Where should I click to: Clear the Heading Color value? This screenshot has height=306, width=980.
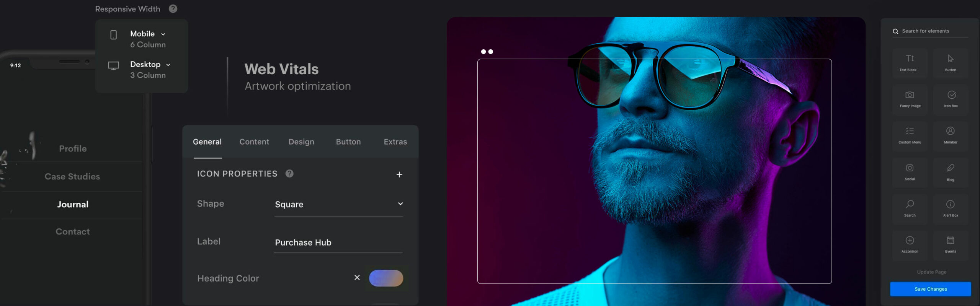357,278
